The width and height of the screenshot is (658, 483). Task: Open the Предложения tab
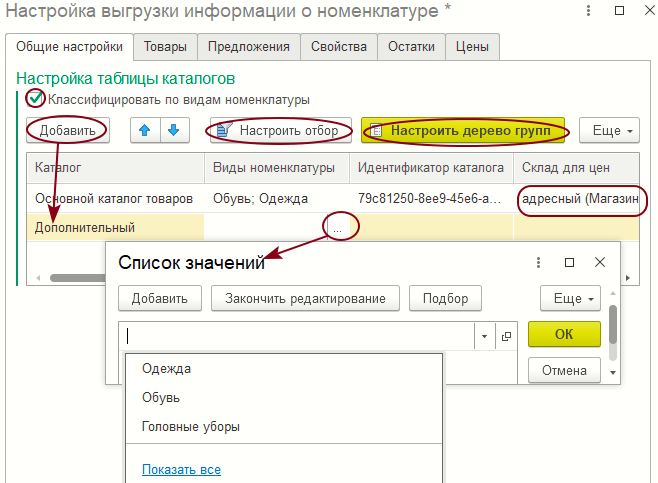tap(249, 47)
